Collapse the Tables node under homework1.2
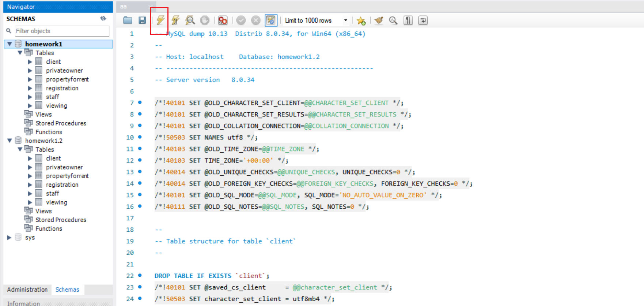 (x=20, y=149)
